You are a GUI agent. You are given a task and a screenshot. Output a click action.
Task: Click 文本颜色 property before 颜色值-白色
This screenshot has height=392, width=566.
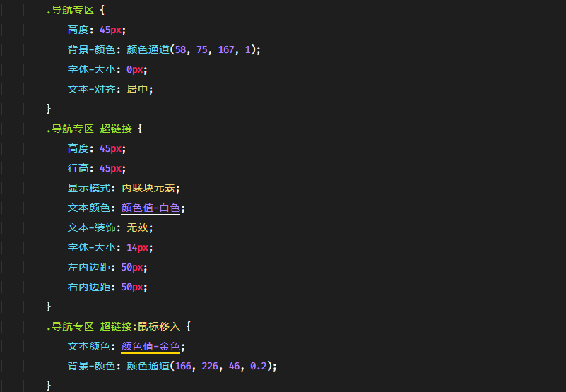pos(89,208)
